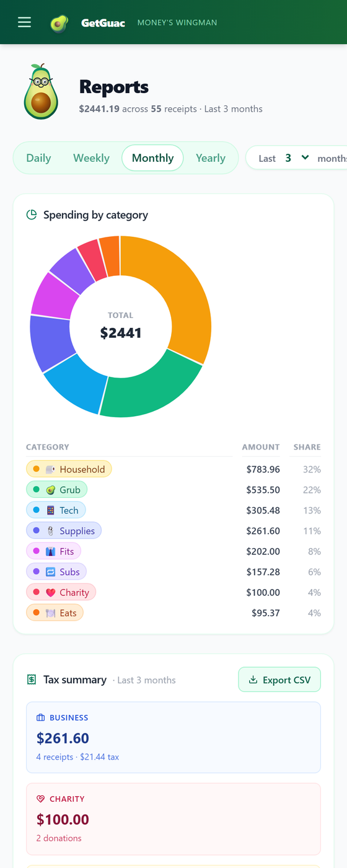This screenshot has height=868, width=347.
Task: Switch to the Weekly view
Action: point(92,158)
